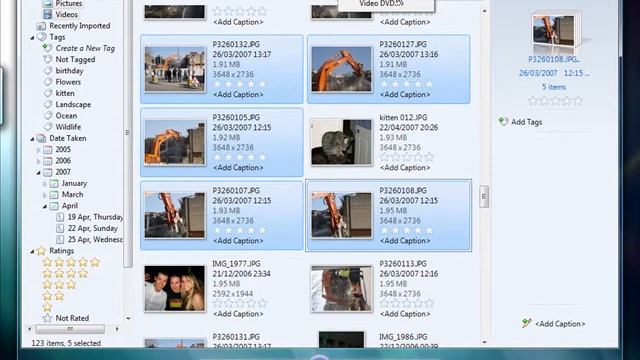Filter by four-star rating row
The width and height of the screenshot is (640, 360).
[65, 273]
